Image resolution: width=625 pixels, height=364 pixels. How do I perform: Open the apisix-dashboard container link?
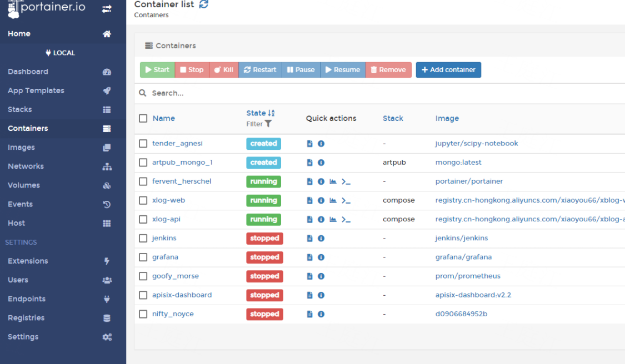coord(182,295)
